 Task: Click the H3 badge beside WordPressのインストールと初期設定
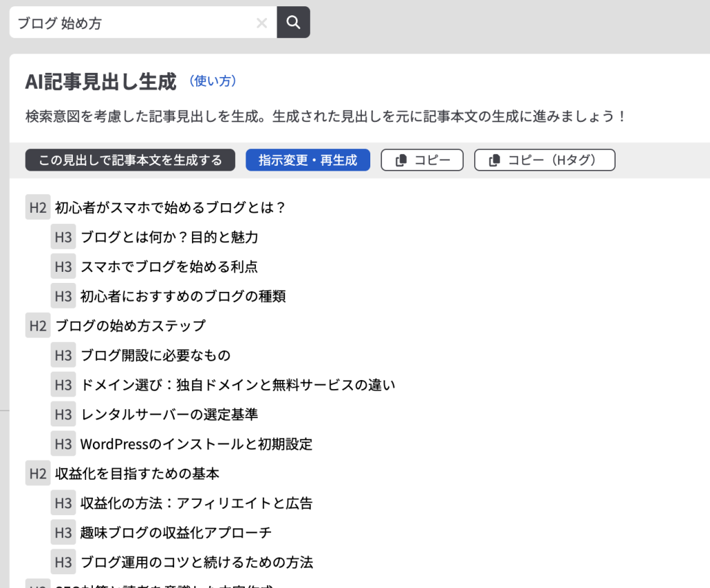click(63, 444)
